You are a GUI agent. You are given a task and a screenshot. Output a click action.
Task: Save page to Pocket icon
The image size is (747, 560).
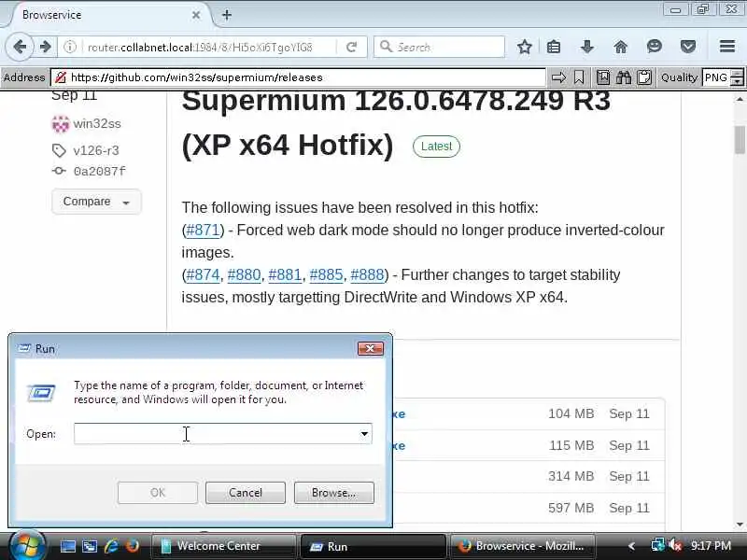coord(688,47)
